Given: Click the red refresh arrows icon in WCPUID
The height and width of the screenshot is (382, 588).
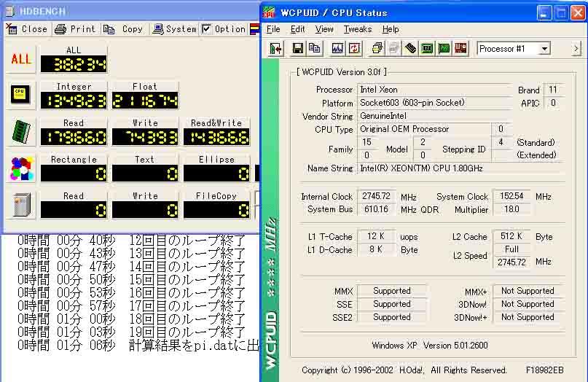Looking at the screenshot, I should (354, 48).
